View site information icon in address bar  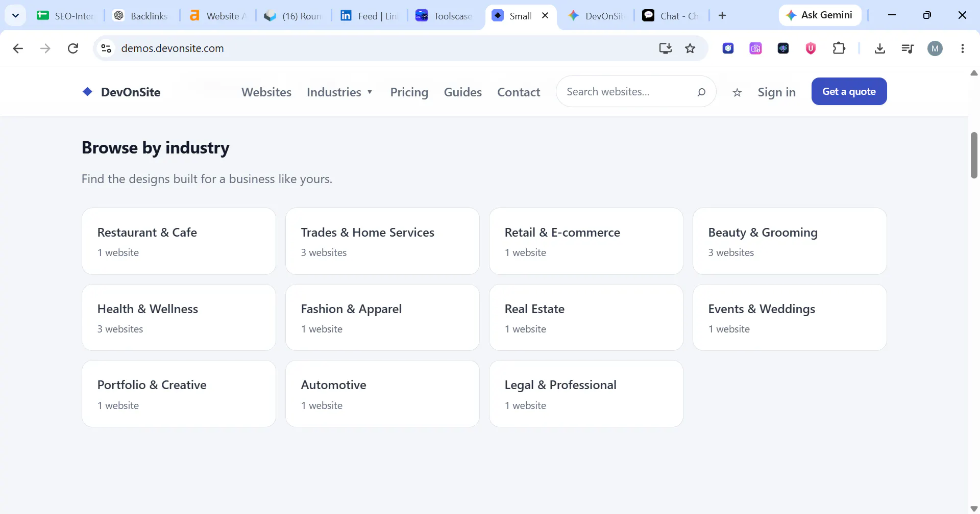[106, 48]
